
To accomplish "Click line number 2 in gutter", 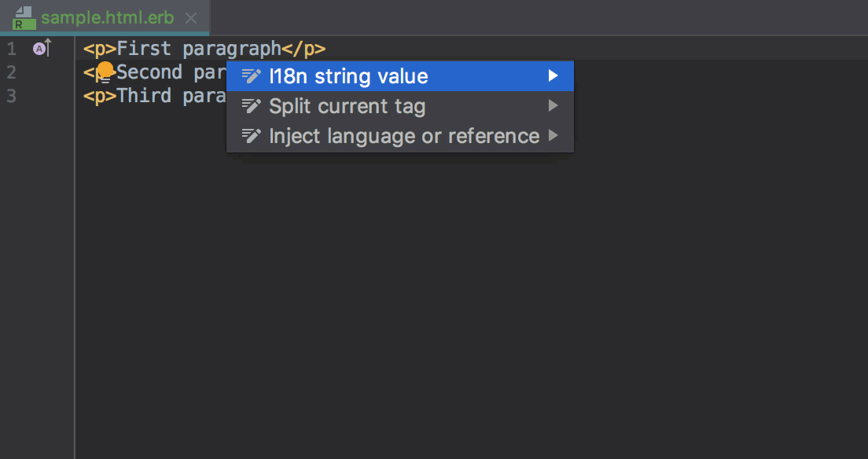I will coord(12,72).
